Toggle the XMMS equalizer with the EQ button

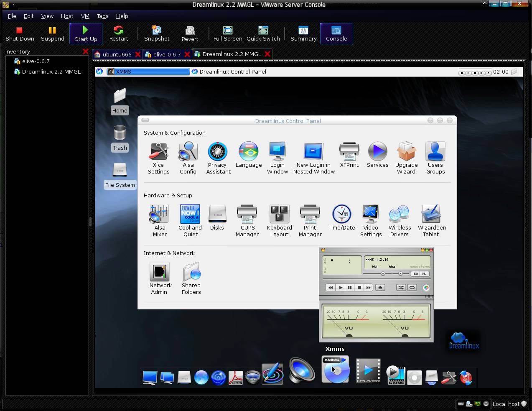(x=415, y=273)
